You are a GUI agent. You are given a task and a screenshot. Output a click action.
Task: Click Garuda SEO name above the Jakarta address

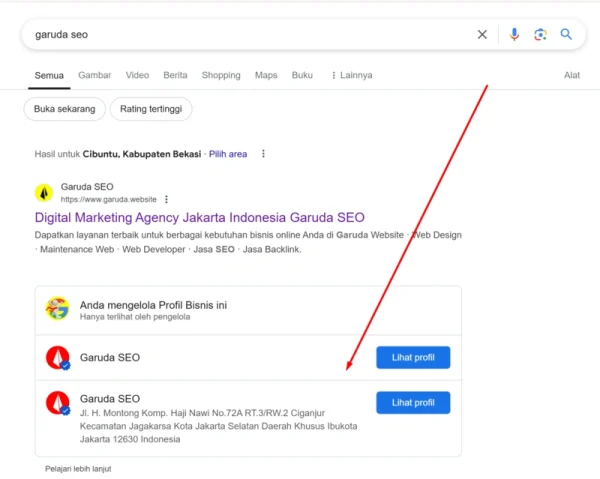110,399
